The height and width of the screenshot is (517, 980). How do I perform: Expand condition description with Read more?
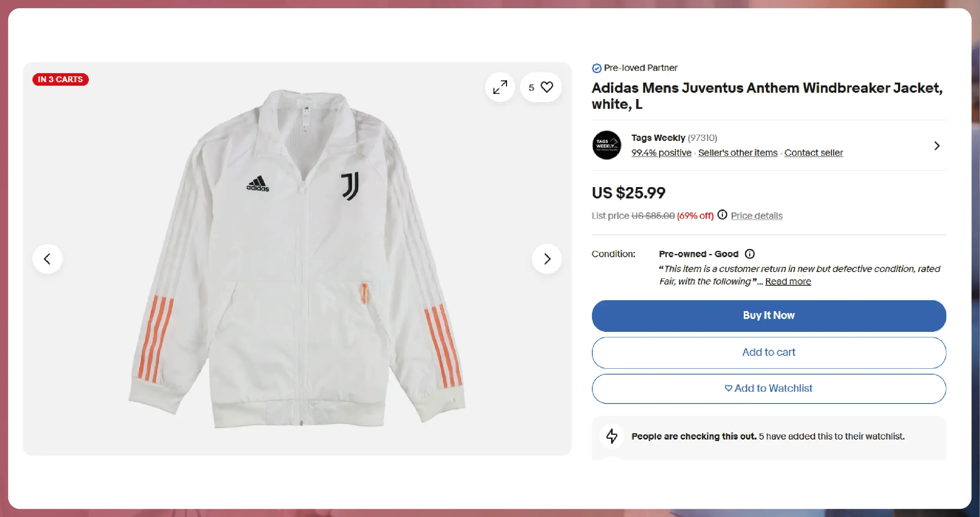[788, 281]
